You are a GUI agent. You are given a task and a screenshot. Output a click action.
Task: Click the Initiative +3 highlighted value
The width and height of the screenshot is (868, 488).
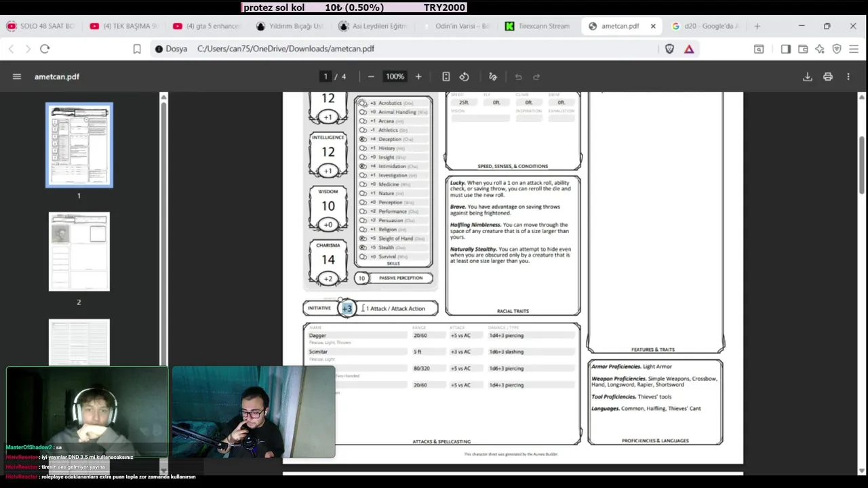[x=347, y=308]
